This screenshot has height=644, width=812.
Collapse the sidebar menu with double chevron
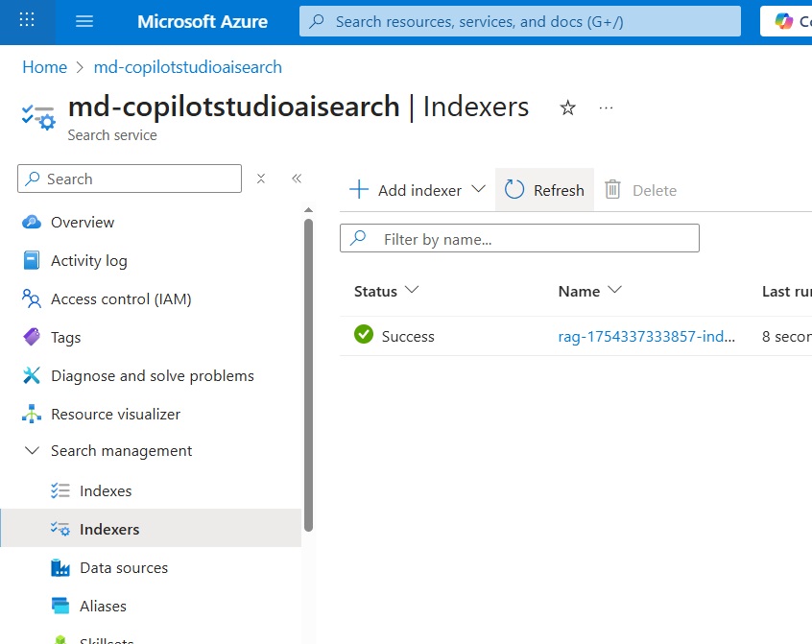[297, 179]
